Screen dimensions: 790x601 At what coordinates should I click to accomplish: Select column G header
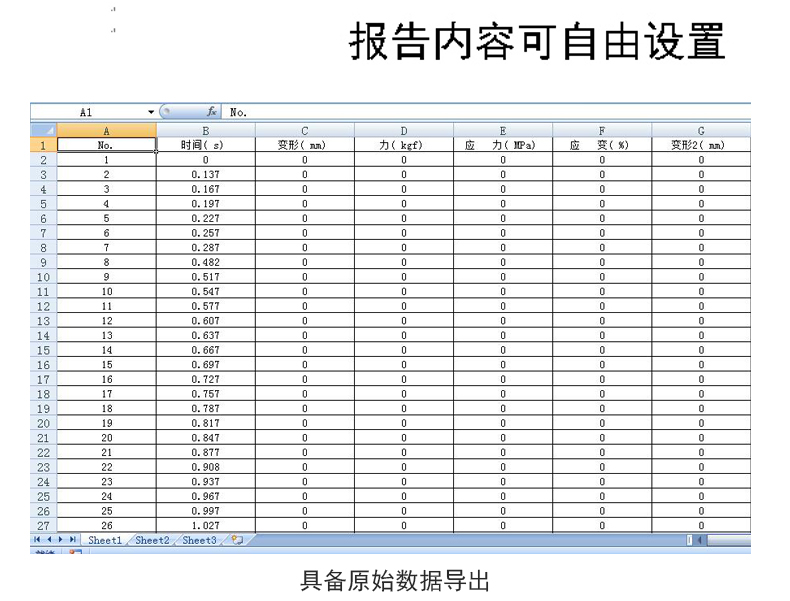(x=701, y=130)
